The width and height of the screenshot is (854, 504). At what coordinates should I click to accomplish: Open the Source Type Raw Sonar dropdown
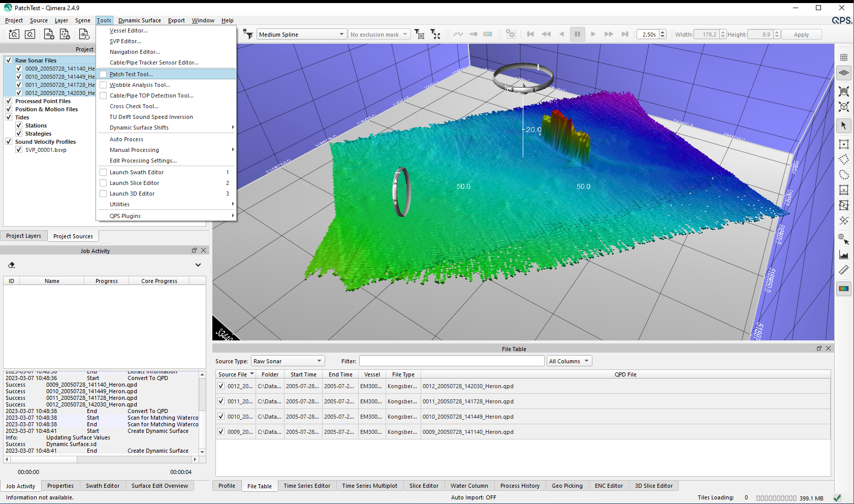[x=288, y=361]
